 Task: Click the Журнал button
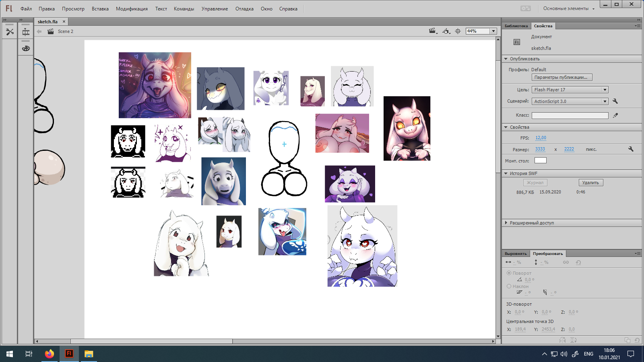pyautogui.click(x=535, y=183)
